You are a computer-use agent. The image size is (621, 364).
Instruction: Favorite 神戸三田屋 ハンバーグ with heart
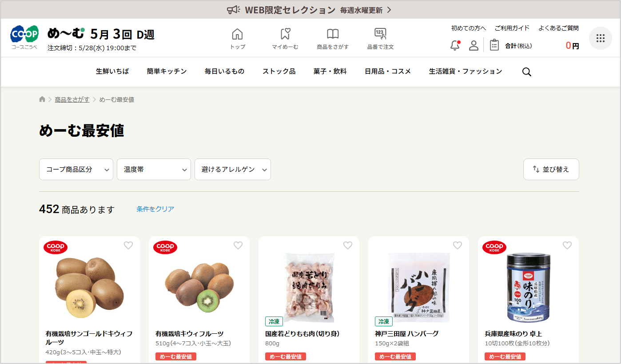pyautogui.click(x=458, y=245)
